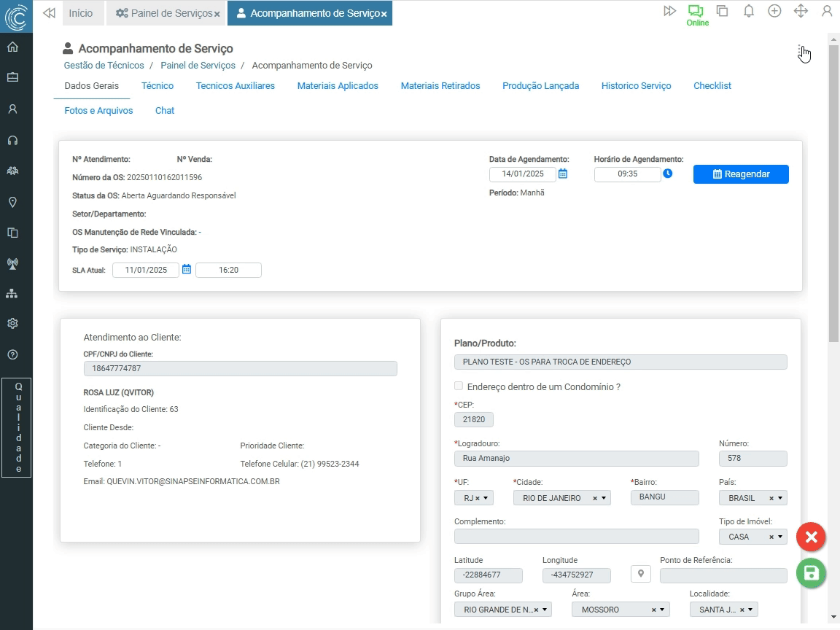Open calendar picker for Data de Agendamento
The width and height of the screenshot is (840, 630).
(x=563, y=174)
